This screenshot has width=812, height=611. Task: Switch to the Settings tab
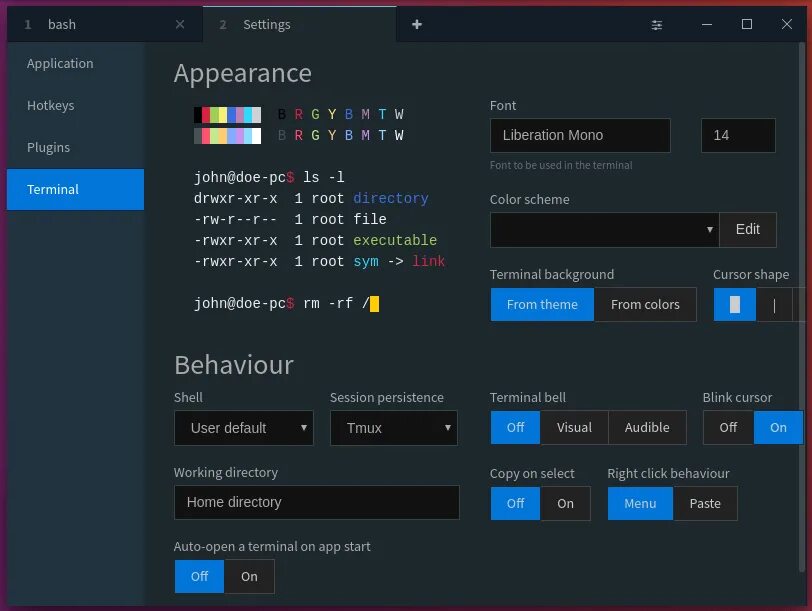[299, 24]
